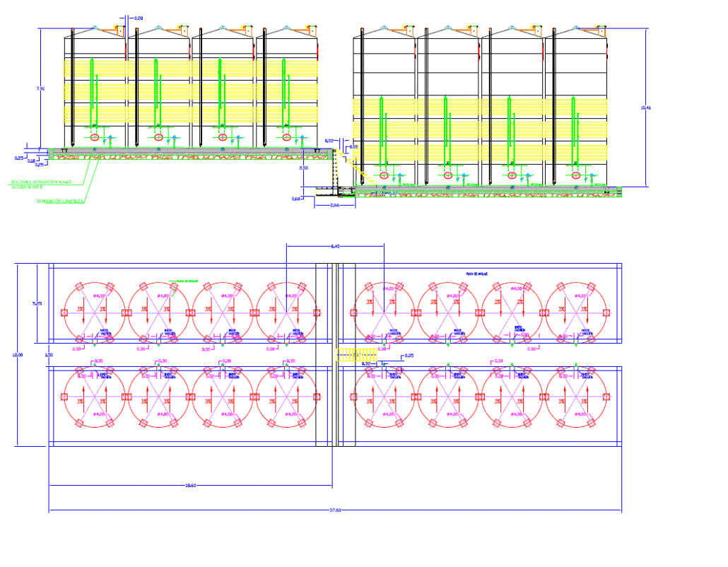Pick the 5.25 dimension on plan's left

pos(38,303)
